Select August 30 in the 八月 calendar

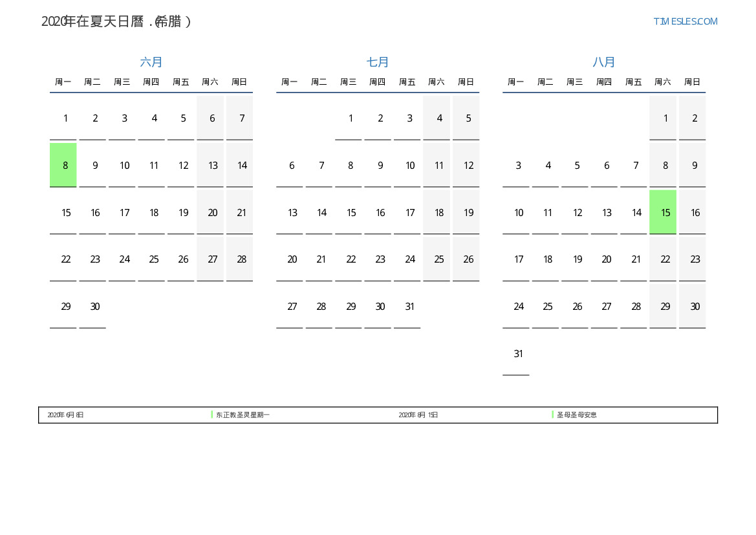point(693,307)
